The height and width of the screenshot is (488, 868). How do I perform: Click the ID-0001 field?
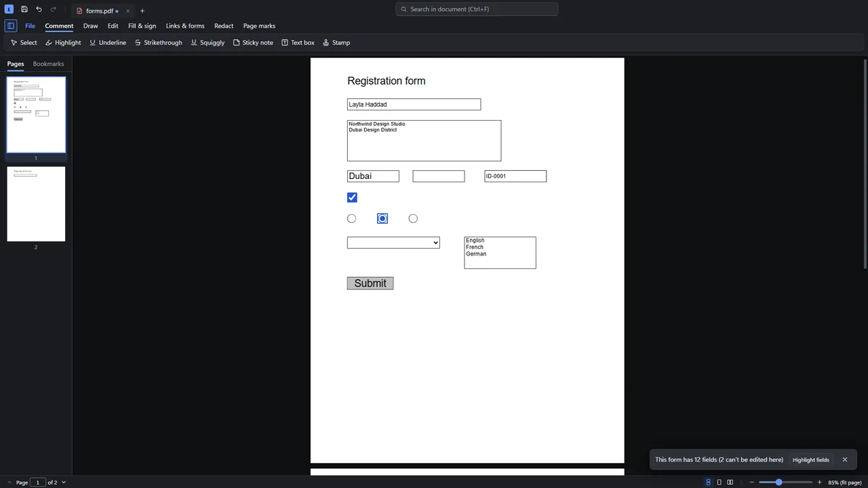pyautogui.click(x=515, y=176)
